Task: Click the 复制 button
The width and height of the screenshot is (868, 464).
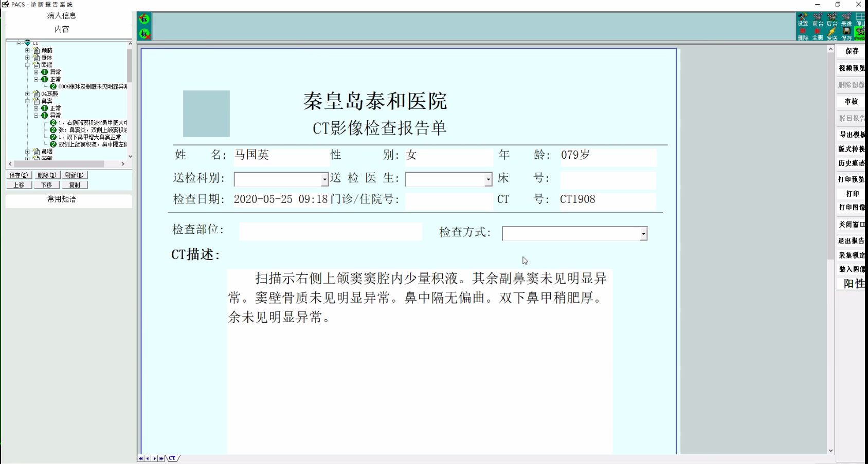Action: [75, 185]
